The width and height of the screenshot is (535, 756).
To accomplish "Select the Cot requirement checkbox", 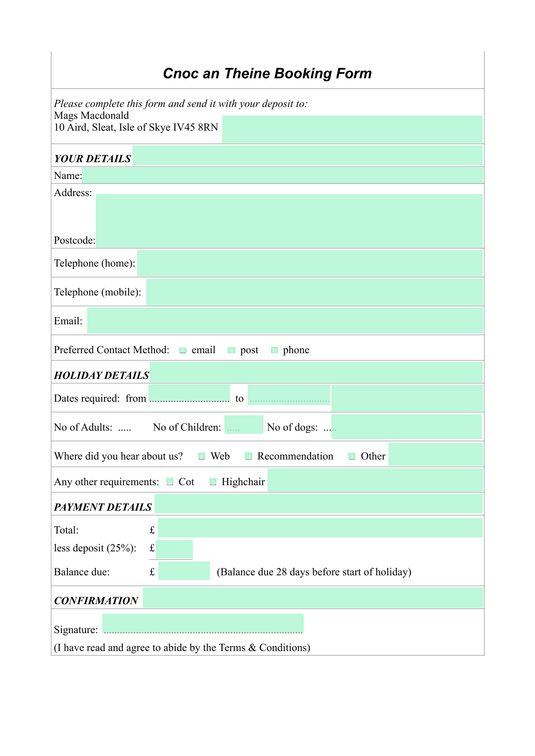I will click(x=170, y=482).
